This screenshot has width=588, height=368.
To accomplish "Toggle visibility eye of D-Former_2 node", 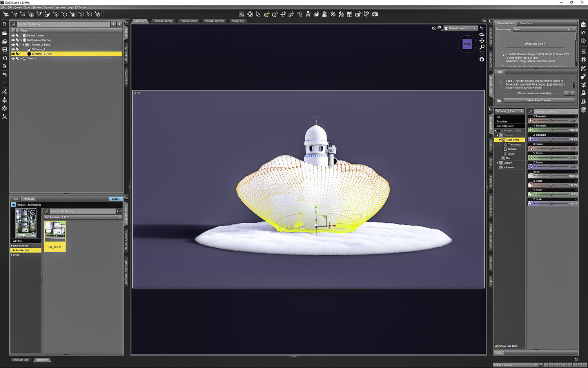I will point(13,49).
